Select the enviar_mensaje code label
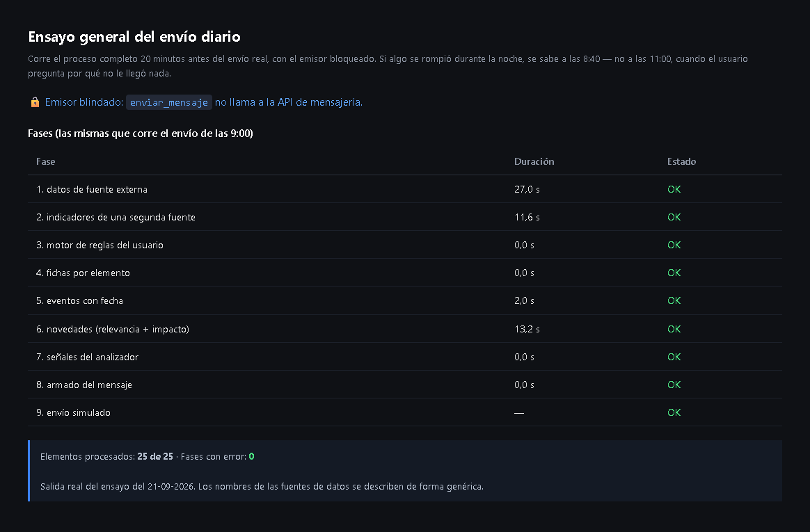The image size is (810, 532). pos(169,102)
